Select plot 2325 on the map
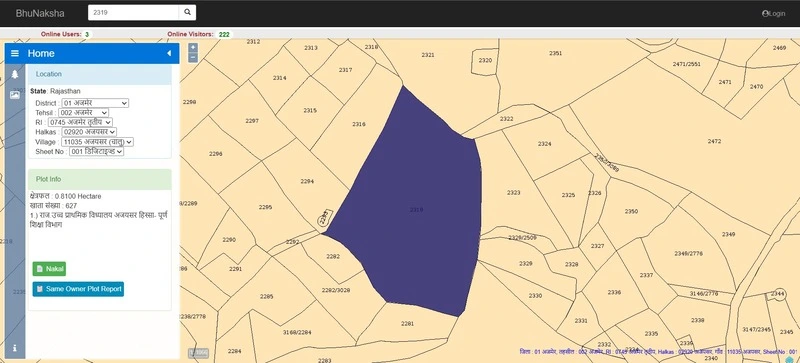Image resolution: width=800 pixels, height=363 pixels. 568,195
